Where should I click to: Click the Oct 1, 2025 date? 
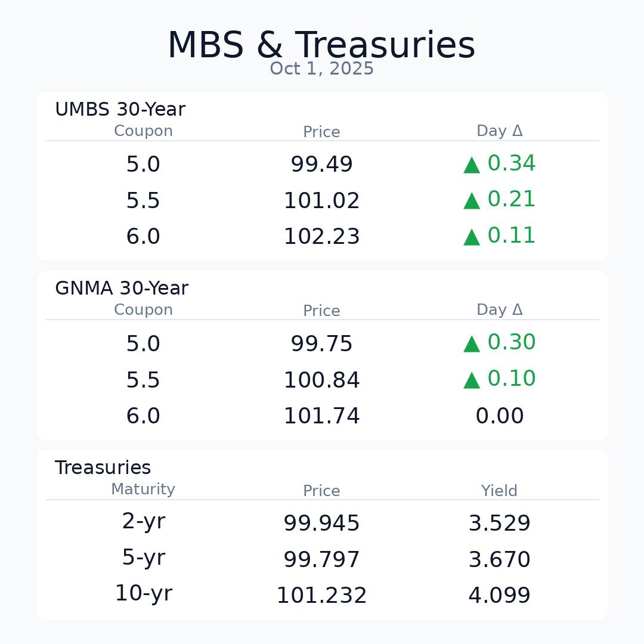coord(322,69)
